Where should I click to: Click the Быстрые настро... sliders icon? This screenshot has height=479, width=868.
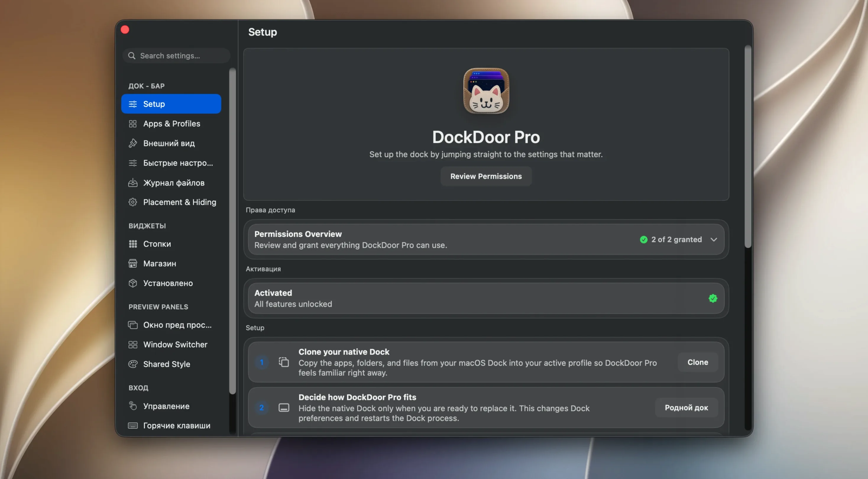click(133, 163)
